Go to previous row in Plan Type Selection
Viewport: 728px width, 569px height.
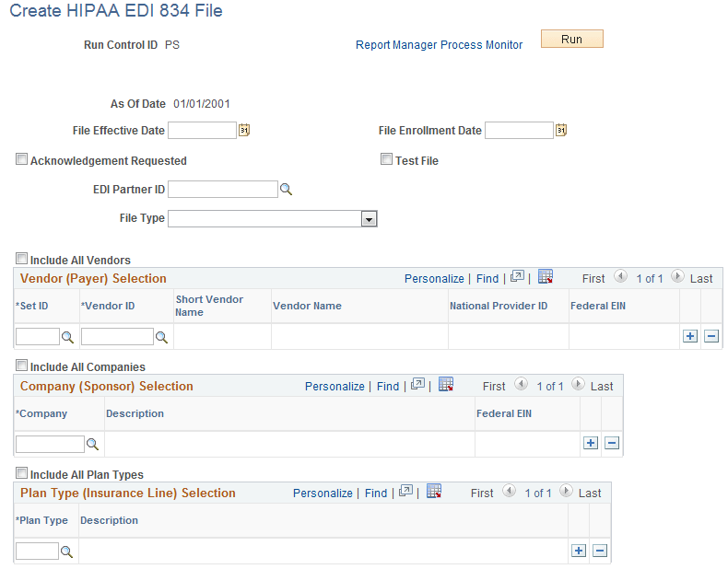(510, 491)
